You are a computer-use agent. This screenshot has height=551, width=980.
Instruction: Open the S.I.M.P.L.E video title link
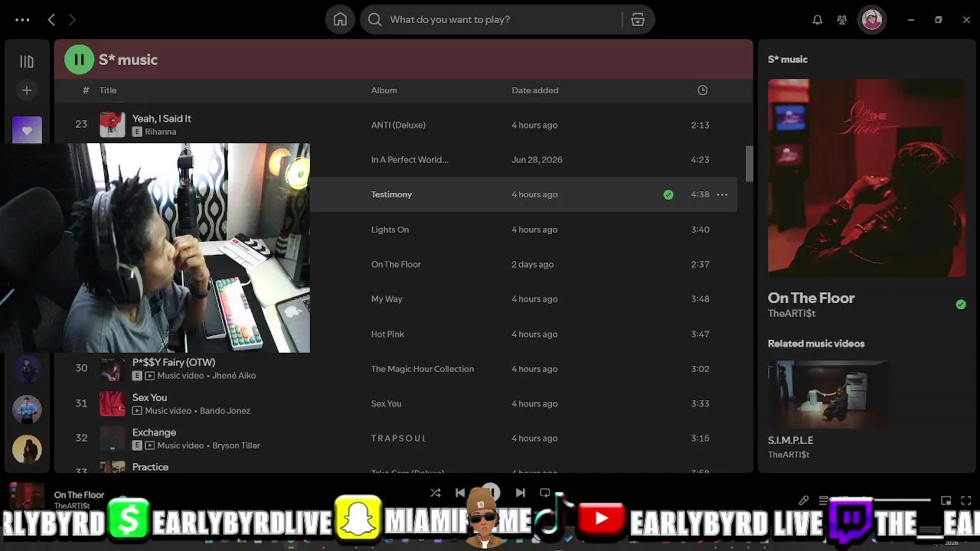tap(790, 440)
